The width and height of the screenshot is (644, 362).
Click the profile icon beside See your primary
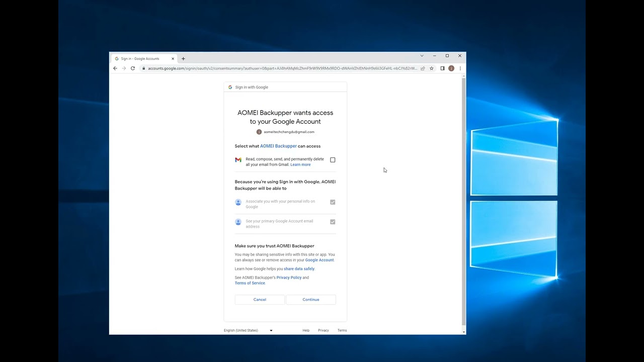pyautogui.click(x=238, y=222)
